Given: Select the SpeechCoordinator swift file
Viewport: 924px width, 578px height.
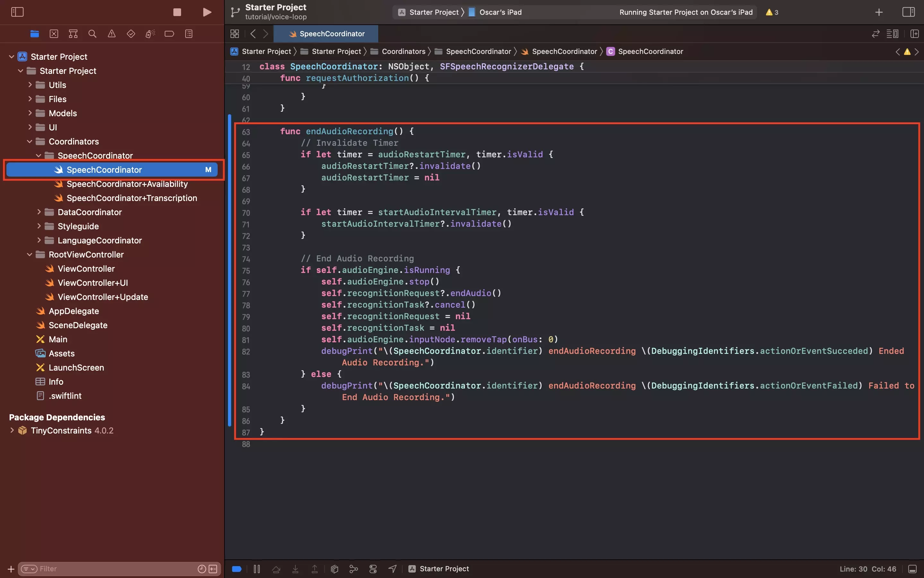Looking at the screenshot, I should click(x=112, y=170).
